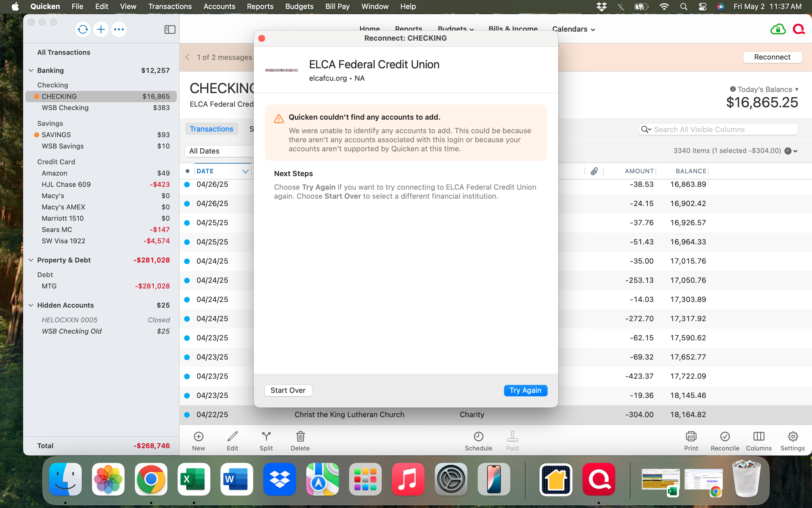Open the All Dates filter dropdown
This screenshot has height=508, width=812.
219,151
